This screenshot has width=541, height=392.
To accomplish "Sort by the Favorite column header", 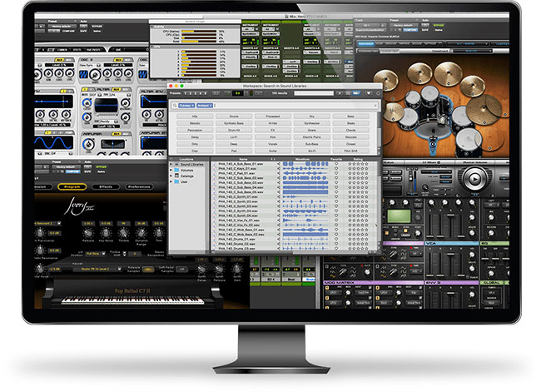I will click(336, 159).
